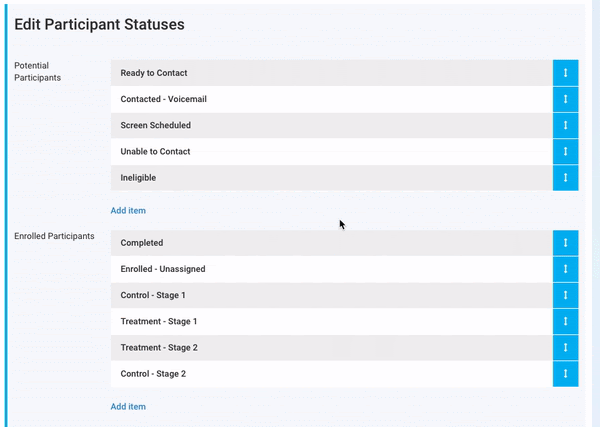Click reorder handle for Screen Scheduled
600x427 pixels.
(565, 125)
